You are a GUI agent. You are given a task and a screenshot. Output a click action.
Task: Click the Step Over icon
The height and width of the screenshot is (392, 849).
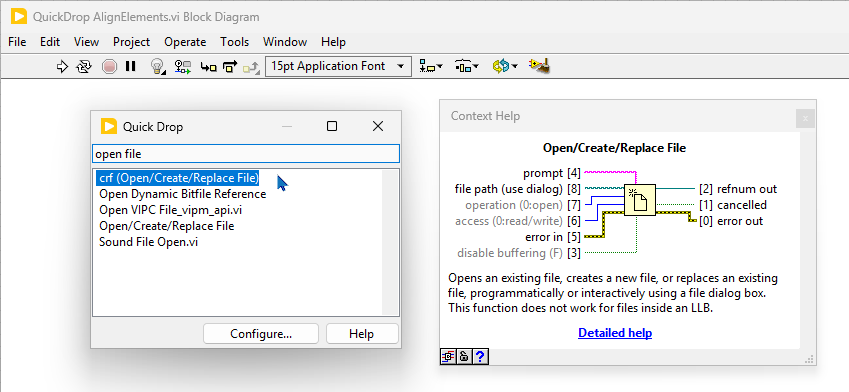231,67
